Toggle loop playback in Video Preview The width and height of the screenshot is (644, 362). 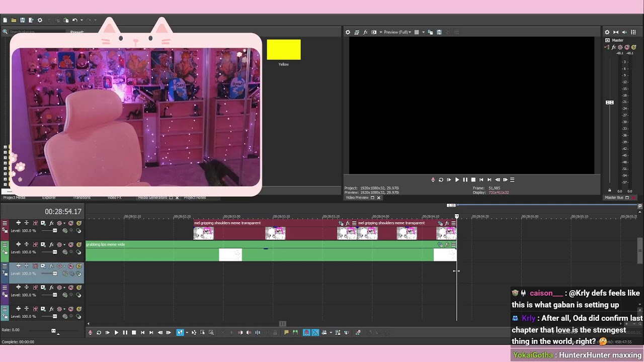441,179
